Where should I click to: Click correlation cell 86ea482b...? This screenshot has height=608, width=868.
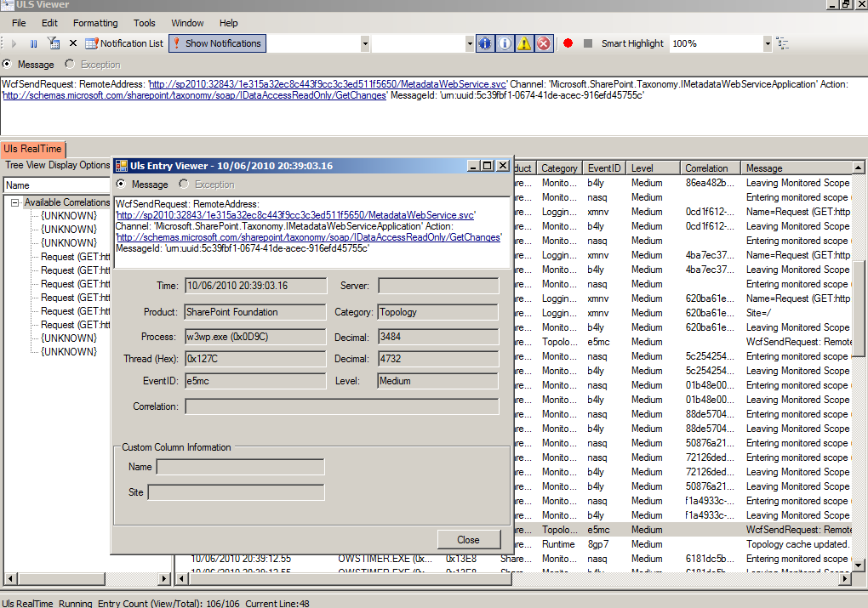point(710,183)
